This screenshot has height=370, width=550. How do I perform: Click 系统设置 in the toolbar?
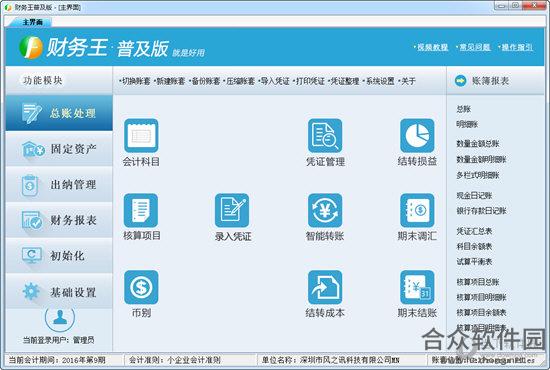coord(380,81)
